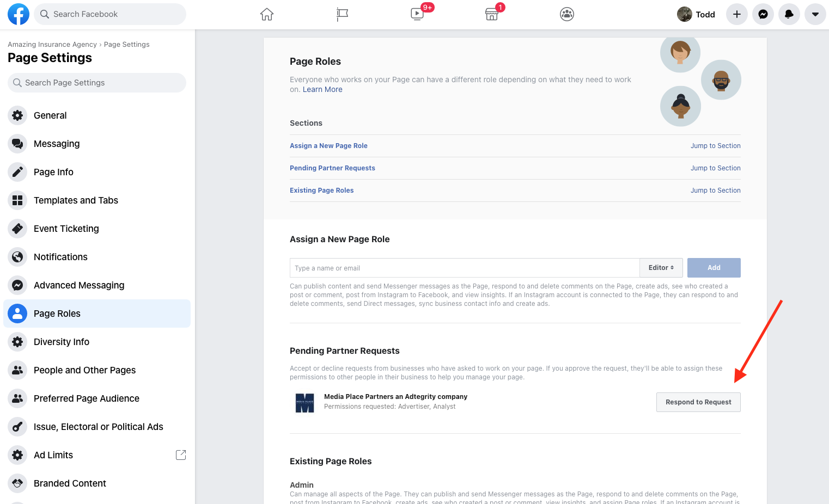This screenshot has height=504, width=829.
Task: Open Issue, Electoral or Political Ads
Action: [x=97, y=427]
